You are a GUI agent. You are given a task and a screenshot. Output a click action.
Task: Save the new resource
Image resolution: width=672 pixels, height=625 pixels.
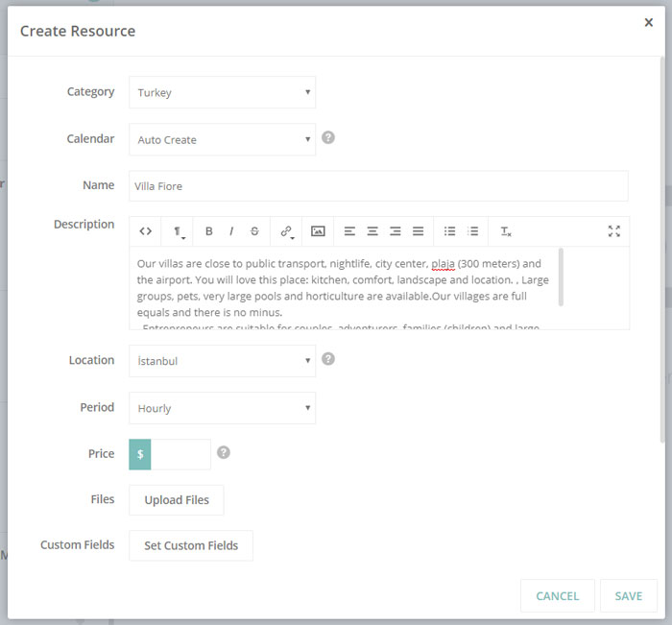(629, 596)
